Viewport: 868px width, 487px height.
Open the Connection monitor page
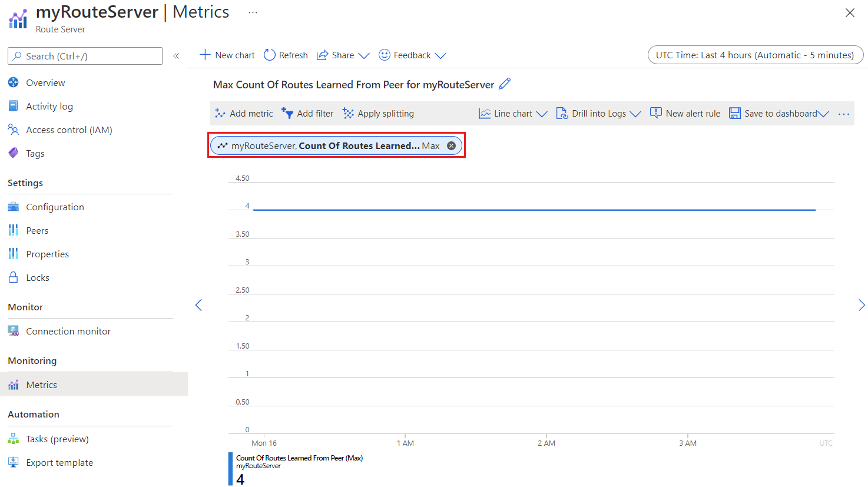pos(68,331)
